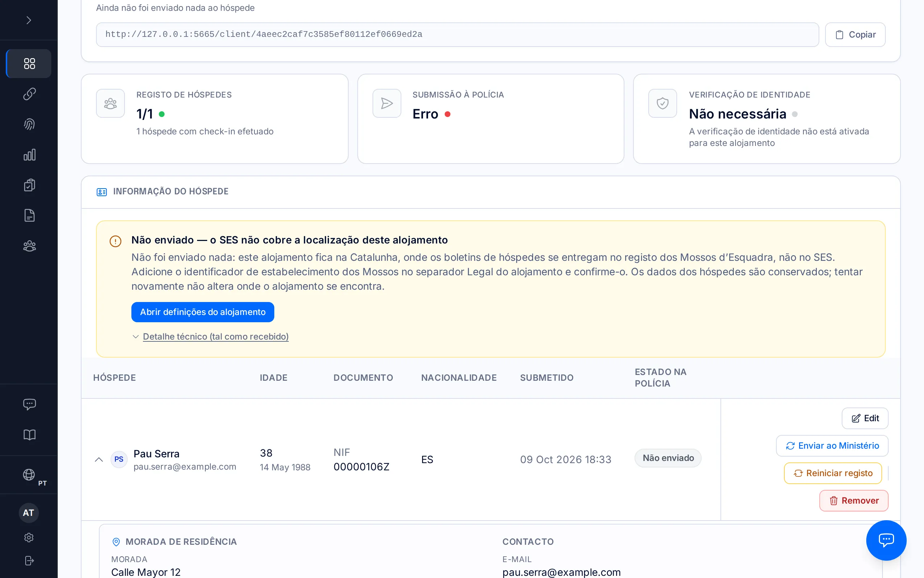The height and width of the screenshot is (578, 924).
Task: Click the Copiar button
Action: click(855, 35)
